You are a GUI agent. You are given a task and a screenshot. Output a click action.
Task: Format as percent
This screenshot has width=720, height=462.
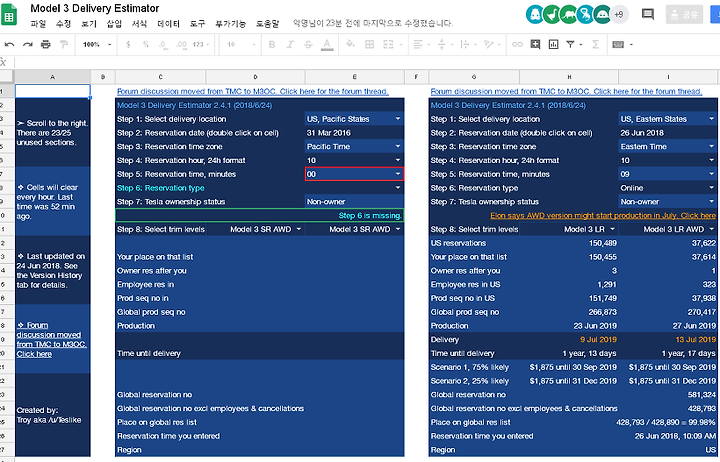click(x=146, y=45)
